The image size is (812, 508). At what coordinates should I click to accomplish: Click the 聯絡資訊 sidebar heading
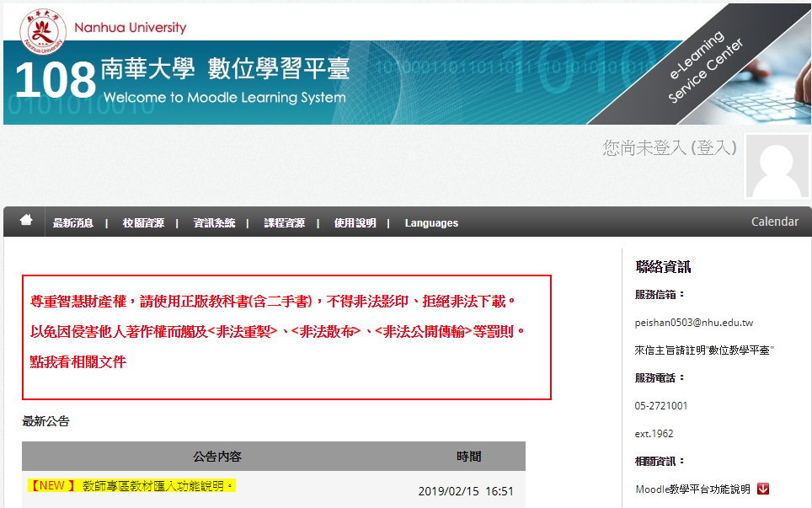[663, 267]
